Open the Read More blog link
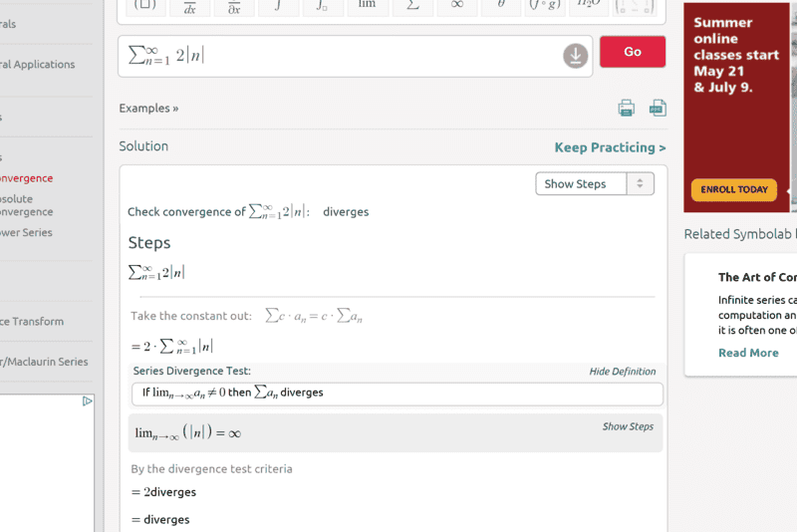Viewport: 797px width, 532px height. pyautogui.click(x=748, y=353)
